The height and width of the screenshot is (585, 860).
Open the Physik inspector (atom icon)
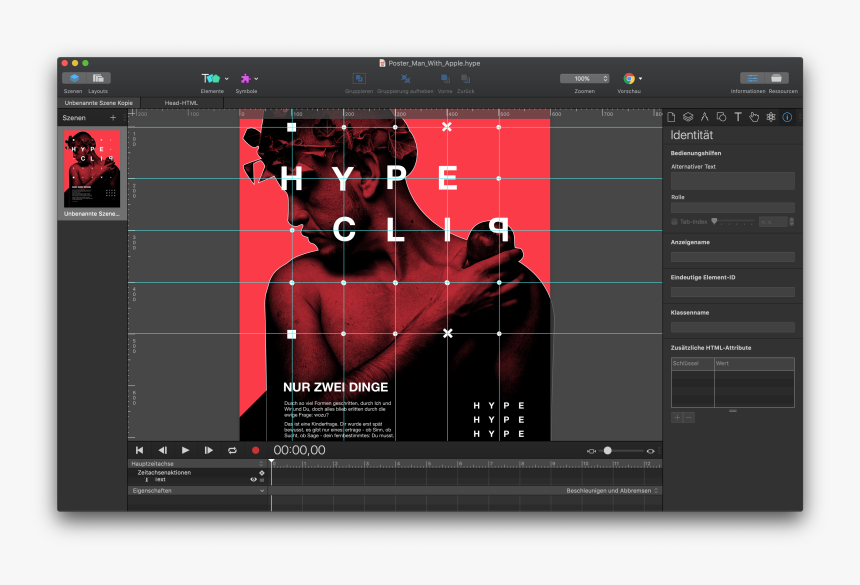770,117
